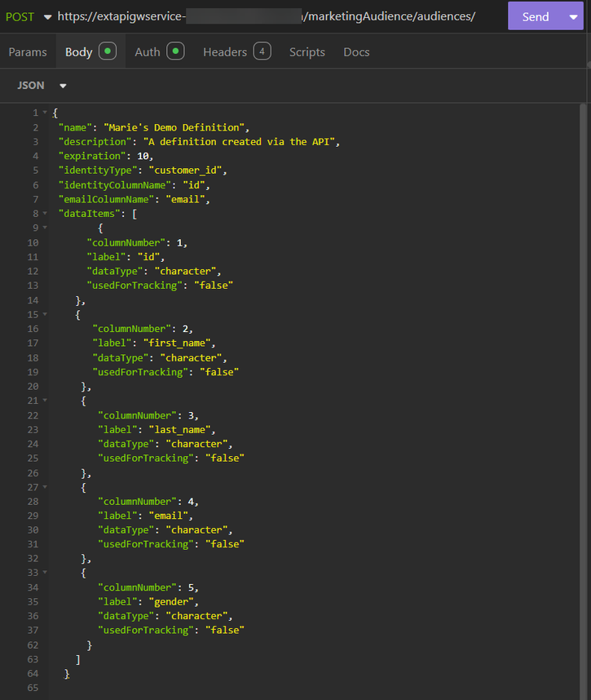Collapse the object at line 15
Screen dimensions: 591x700
(x=45, y=314)
